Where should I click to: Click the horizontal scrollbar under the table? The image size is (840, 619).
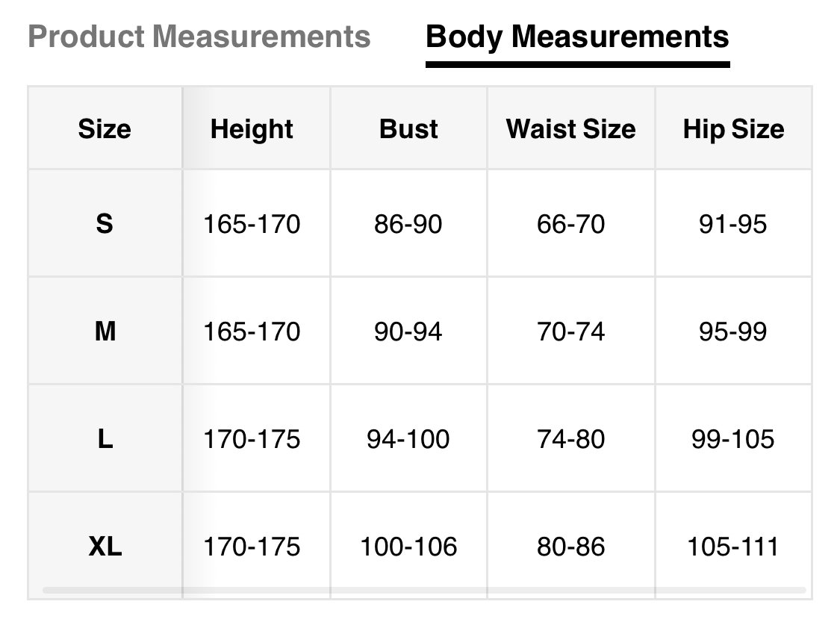424,591
